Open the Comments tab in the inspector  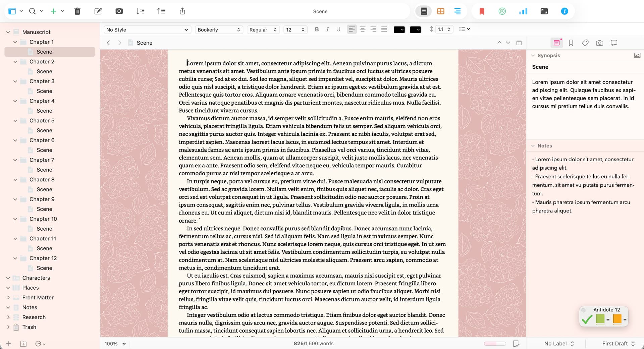point(614,43)
